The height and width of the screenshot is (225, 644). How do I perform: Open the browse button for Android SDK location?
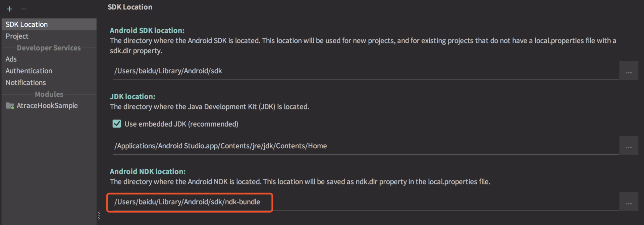pyautogui.click(x=629, y=71)
